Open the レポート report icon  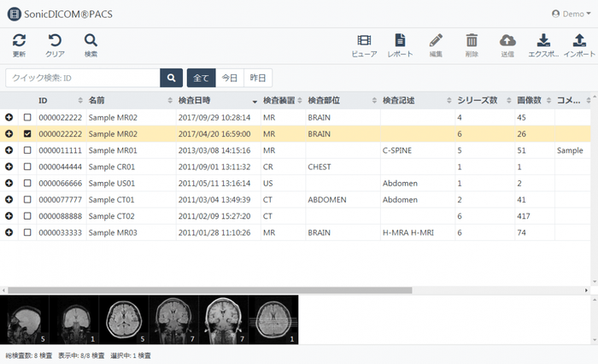tap(400, 40)
